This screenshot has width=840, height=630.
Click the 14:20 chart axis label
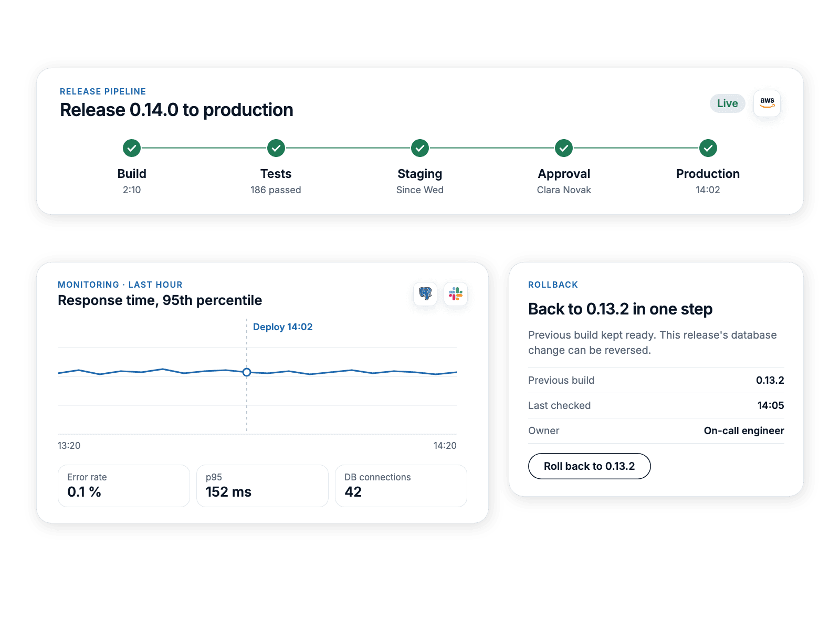click(x=445, y=446)
